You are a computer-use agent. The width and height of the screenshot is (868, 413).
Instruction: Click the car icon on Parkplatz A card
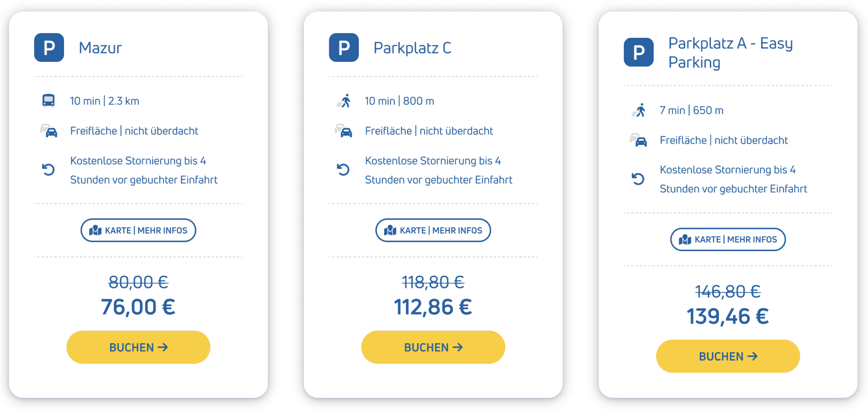639,140
